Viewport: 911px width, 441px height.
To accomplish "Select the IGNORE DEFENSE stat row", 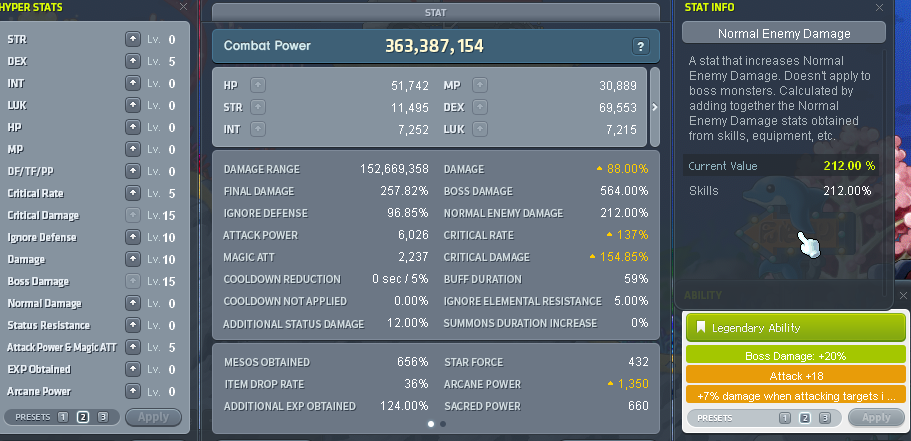I will coord(326,213).
